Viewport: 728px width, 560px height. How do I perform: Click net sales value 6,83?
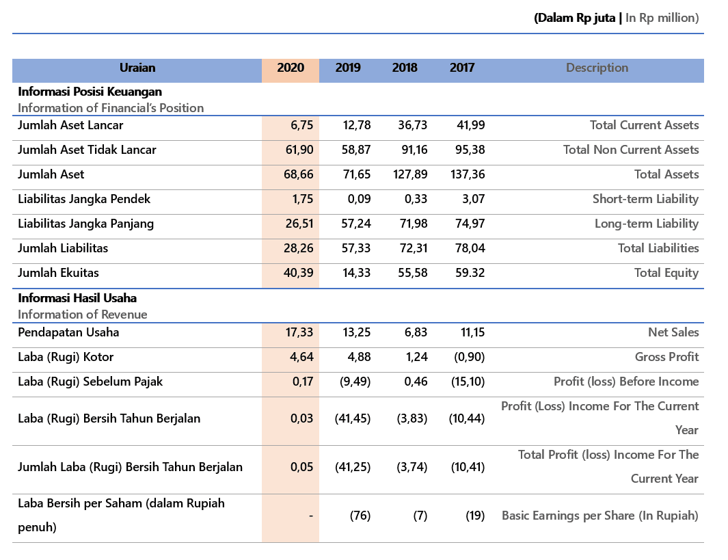click(x=416, y=332)
